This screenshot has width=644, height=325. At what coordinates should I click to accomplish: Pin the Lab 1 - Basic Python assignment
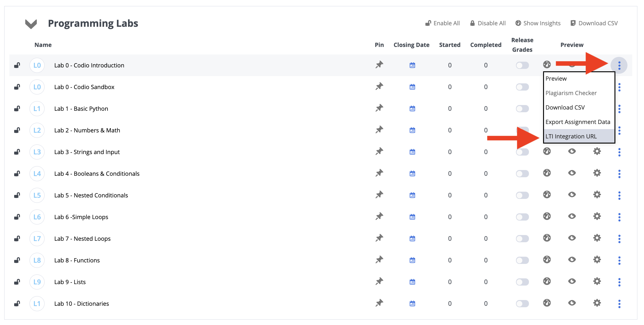click(379, 108)
